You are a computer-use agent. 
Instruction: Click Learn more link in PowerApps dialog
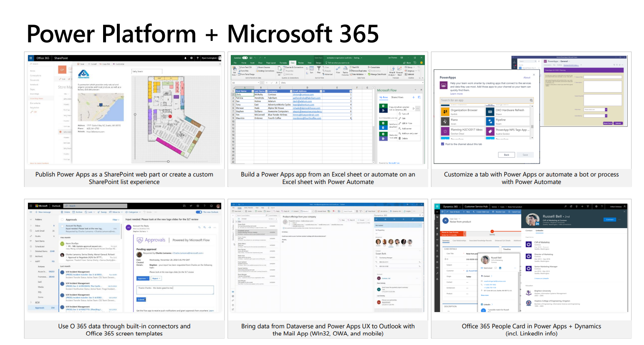(456, 94)
